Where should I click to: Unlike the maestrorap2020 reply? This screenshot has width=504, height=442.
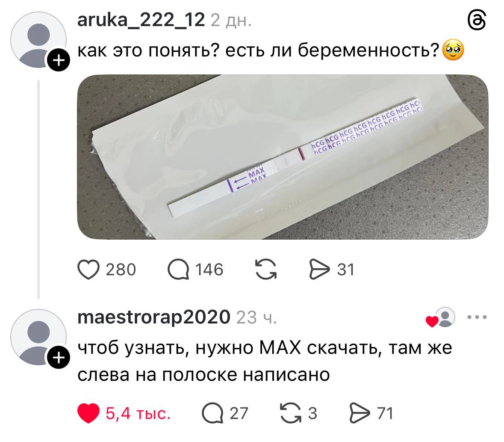(x=88, y=413)
